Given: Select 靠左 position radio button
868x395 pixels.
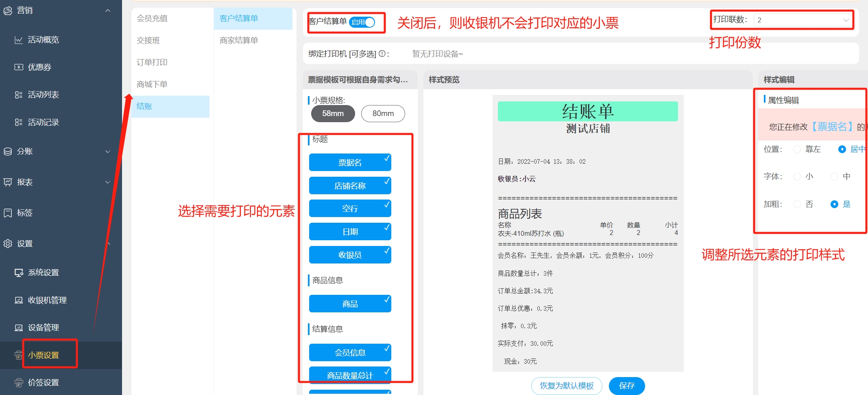Looking at the screenshot, I should (x=797, y=149).
